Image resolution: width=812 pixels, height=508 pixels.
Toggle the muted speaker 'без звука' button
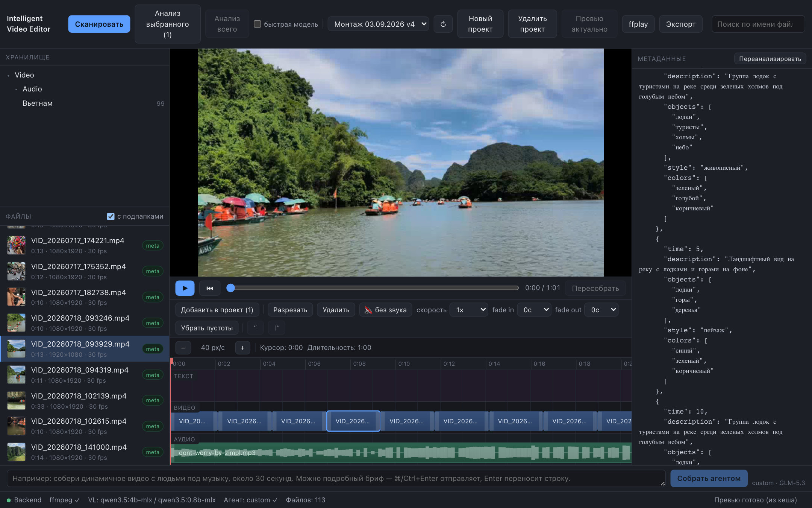pyautogui.click(x=385, y=310)
